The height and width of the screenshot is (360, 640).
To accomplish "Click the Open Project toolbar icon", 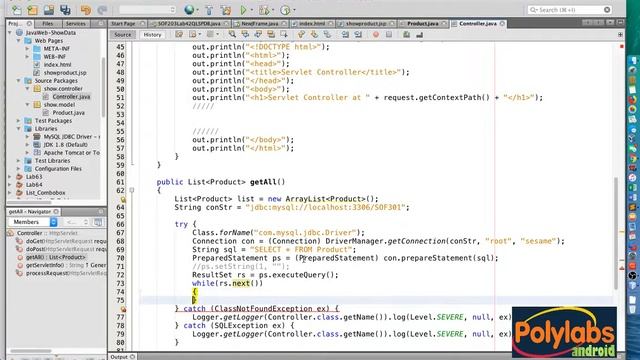I will [49, 10].
